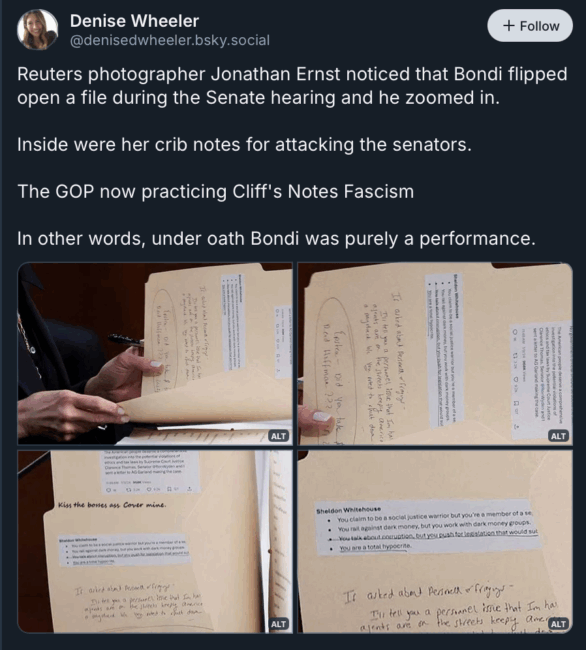The height and width of the screenshot is (650, 586).
Task: Show ALT text of bottom-right photo
Action: pyautogui.click(x=558, y=624)
